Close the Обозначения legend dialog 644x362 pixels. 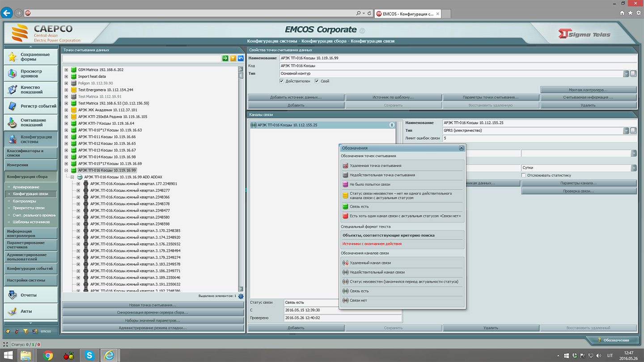(461, 148)
